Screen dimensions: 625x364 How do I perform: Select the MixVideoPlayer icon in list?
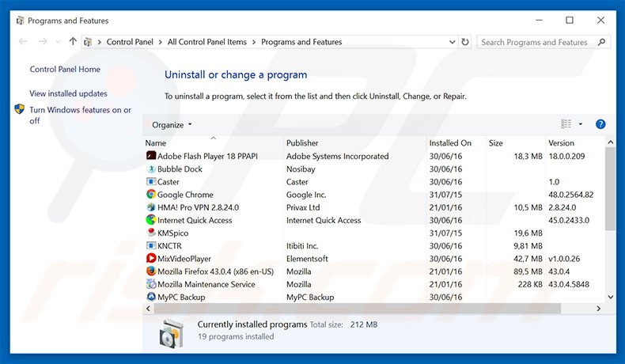point(151,259)
